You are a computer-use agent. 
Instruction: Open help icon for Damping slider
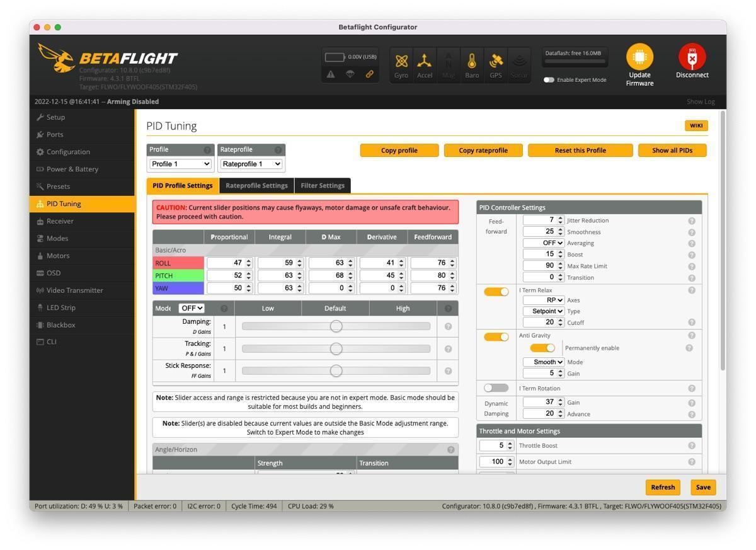click(x=448, y=326)
